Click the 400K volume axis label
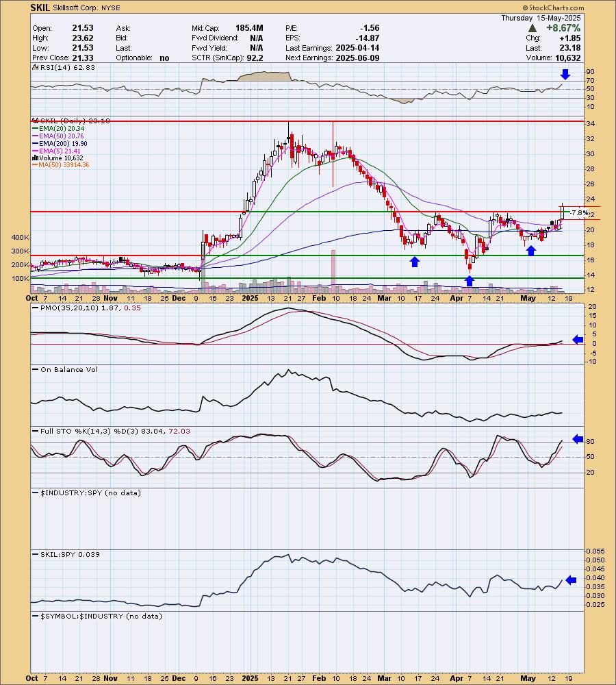Viewport: 616px width, 685px height. (x=21, y=237)
